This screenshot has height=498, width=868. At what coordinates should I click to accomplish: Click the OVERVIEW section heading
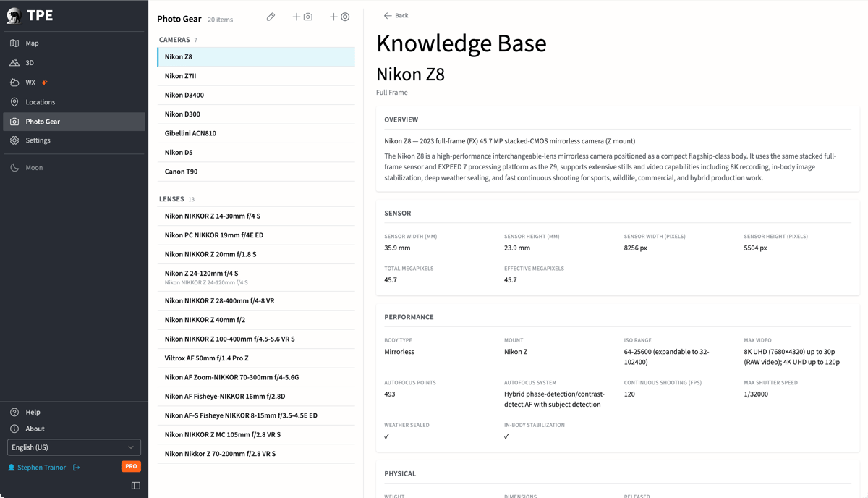point(401,119)
